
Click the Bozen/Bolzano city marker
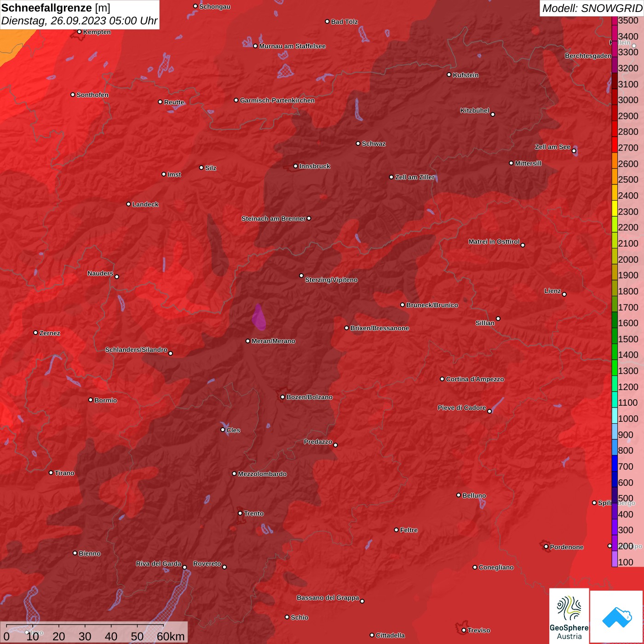pos(283,397)
